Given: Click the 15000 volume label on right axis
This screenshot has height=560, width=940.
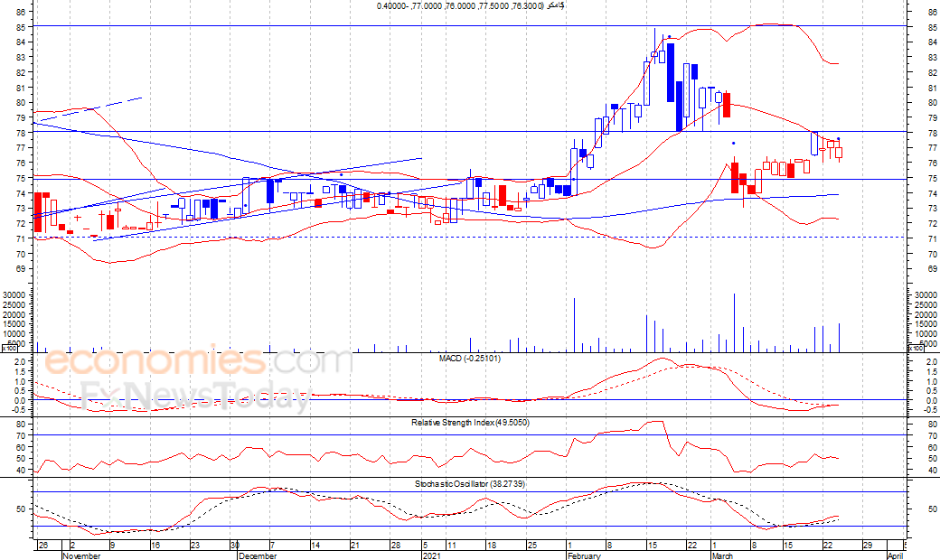Looking at the screenshot, I should (x=926, y=324).
